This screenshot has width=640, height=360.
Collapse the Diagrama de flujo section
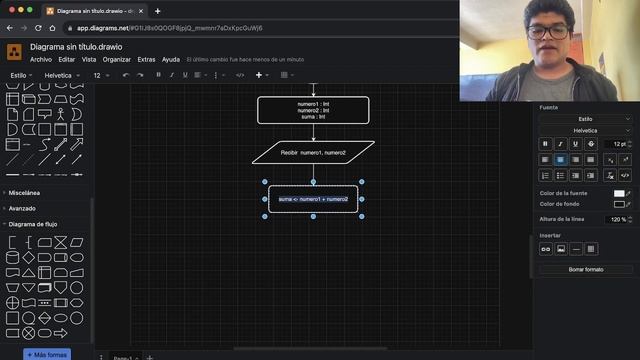point(33,224)
